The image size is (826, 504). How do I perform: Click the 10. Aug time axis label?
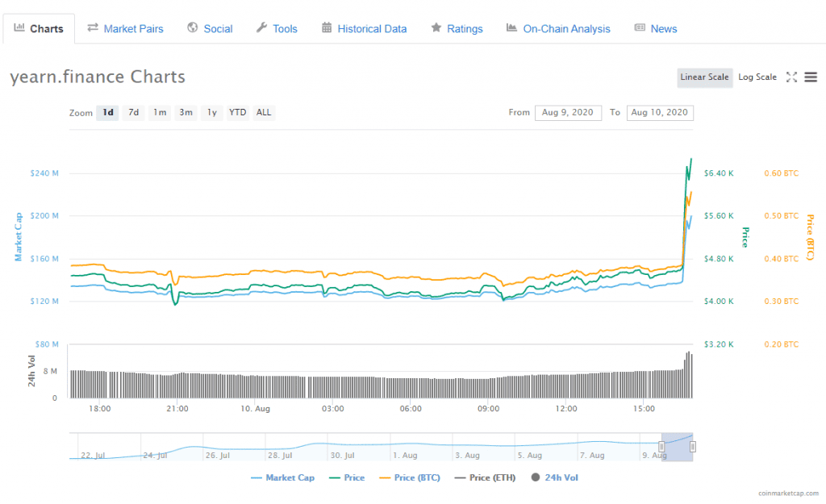click(x=255, y=409)
